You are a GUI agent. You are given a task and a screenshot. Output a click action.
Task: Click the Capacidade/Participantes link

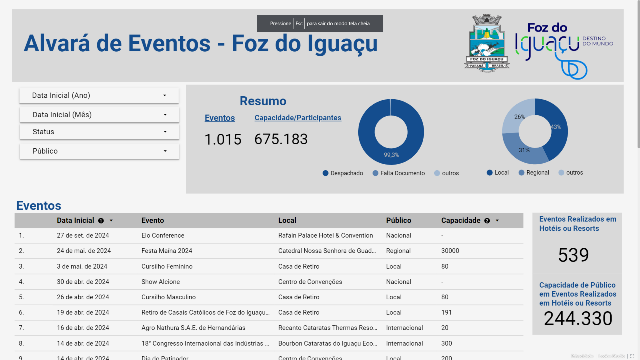(x=298, y=118)
